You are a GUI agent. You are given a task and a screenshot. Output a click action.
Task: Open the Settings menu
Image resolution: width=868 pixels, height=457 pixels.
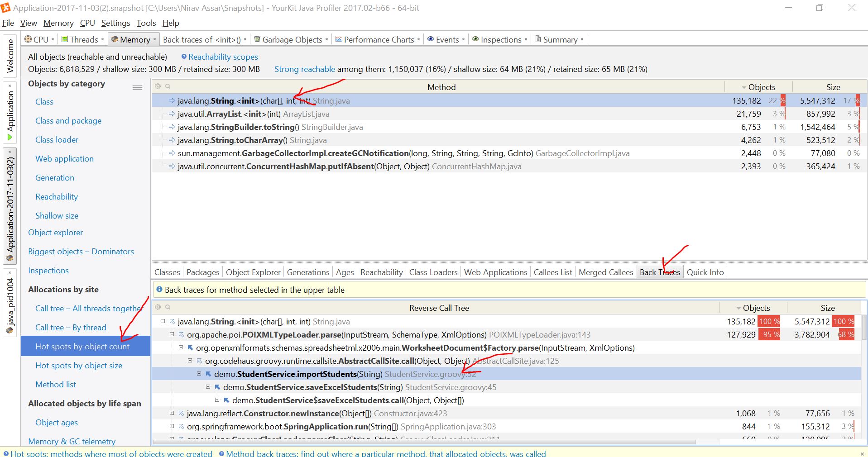(115, 23)
